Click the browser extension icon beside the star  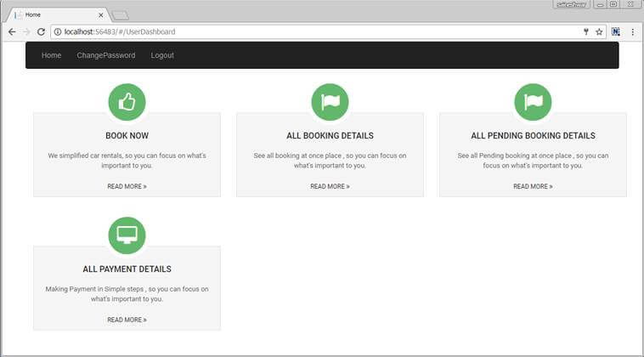[616, 31]
